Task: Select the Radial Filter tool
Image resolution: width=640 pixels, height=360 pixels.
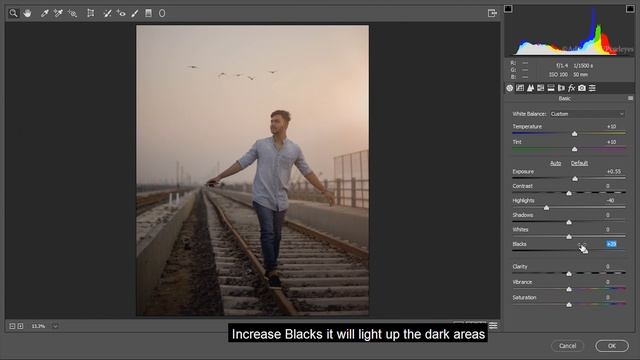Action: coord(162,13)
